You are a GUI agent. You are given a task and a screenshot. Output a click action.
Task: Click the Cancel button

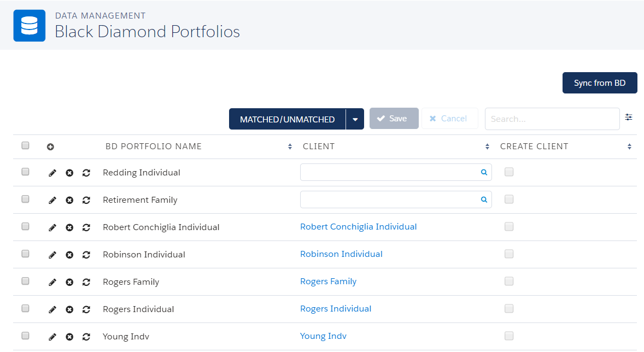pyautogui.click(x=450, y=118)
